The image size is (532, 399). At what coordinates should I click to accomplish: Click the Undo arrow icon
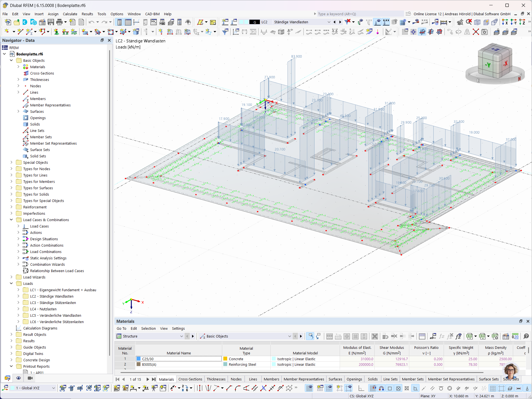[x=91, y=22]
